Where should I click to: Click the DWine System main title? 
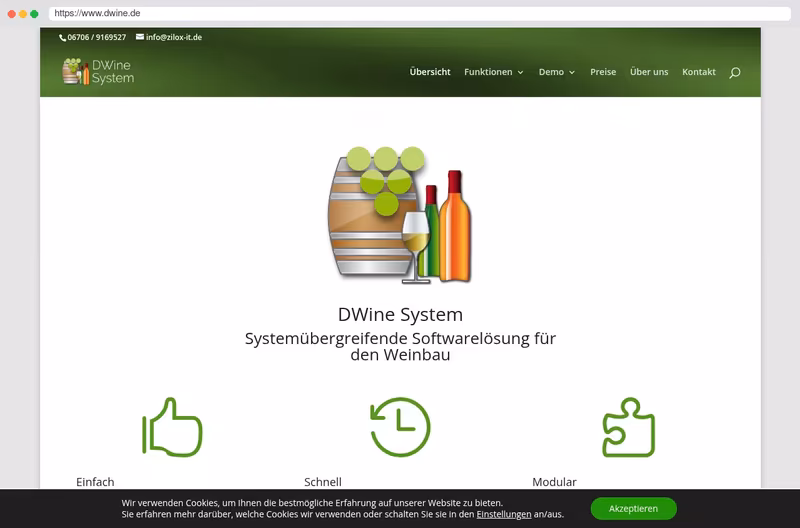400,314
